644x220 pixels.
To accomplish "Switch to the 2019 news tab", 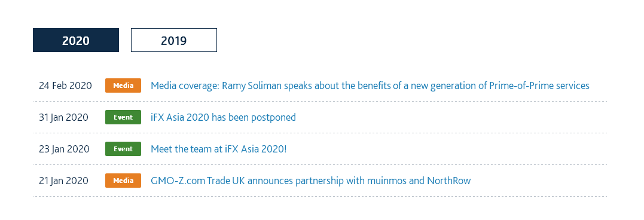I will pyautogui.click(x=174, y=40).
